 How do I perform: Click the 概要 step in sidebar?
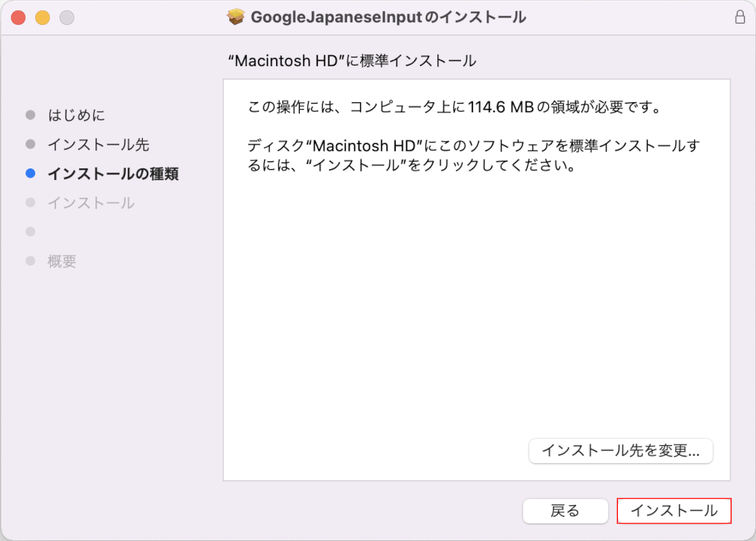click(x=62, y=261)
